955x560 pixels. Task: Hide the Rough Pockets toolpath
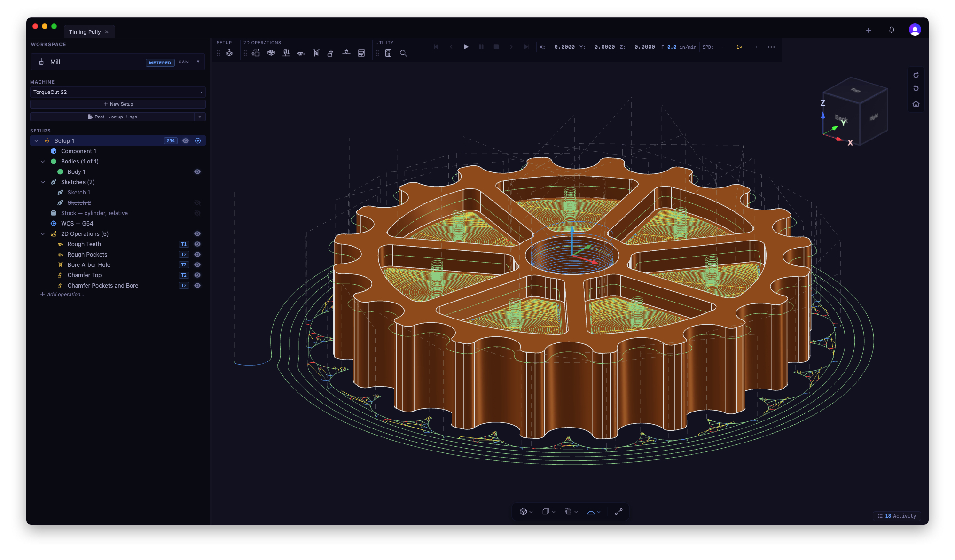197,255
